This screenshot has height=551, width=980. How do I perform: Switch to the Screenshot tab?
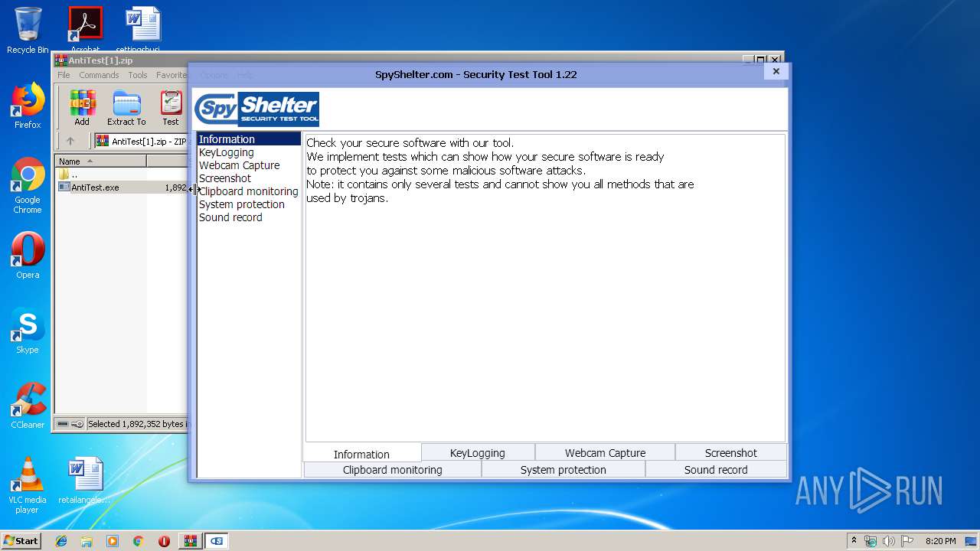730,452
